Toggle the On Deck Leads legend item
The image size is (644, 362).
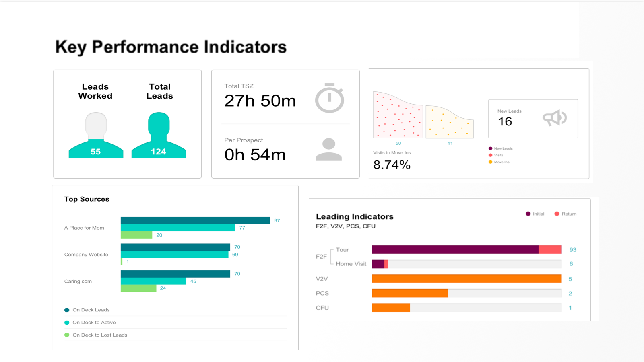coord(87,310)
